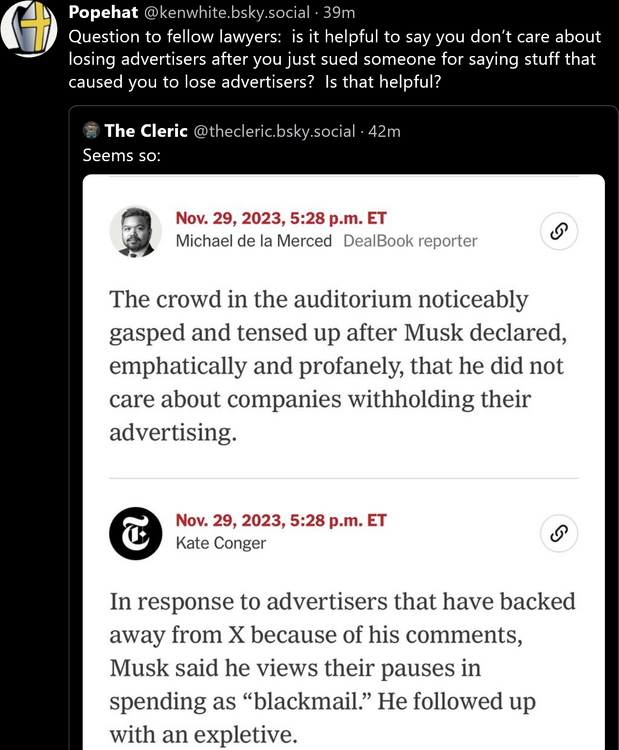Click the DealBook reporter label

[x=410, y=241]
